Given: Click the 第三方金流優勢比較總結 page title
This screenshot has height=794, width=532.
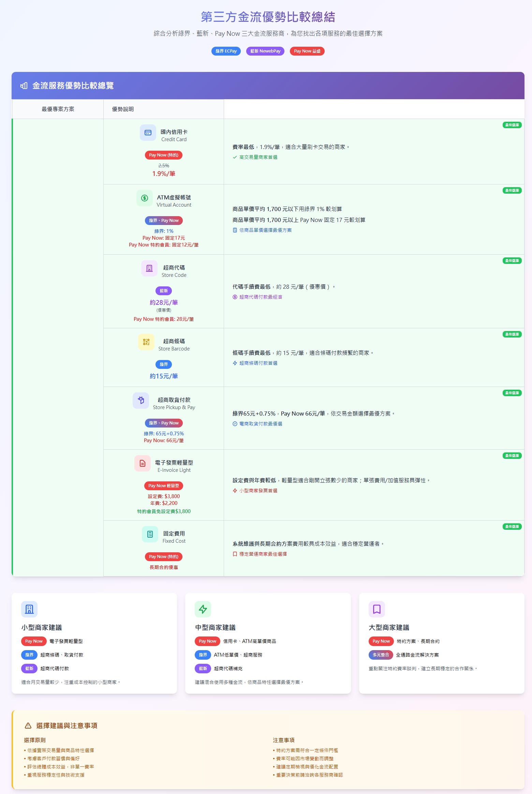Looking at the screenshot, I should coord(268,17).
